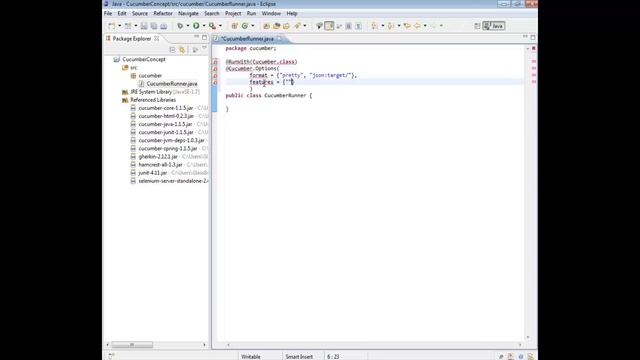Click the error marker beside format line
640x360 pixels.
tap(215, 76)
